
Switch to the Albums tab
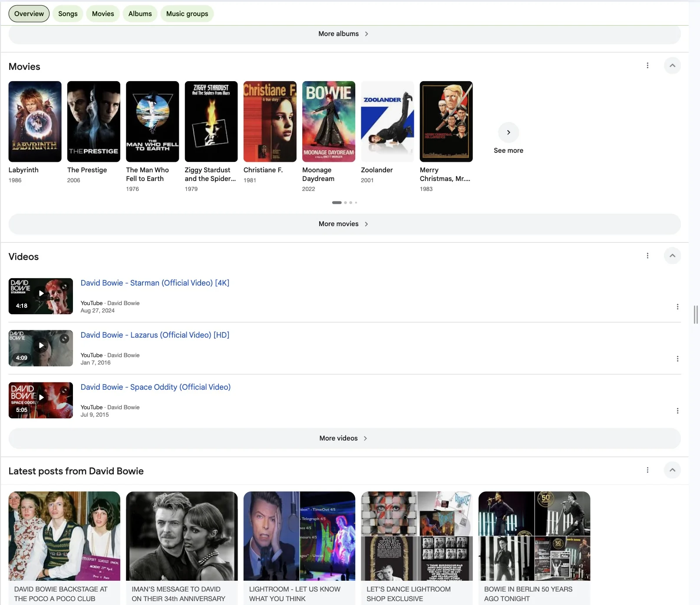point(140,13)
